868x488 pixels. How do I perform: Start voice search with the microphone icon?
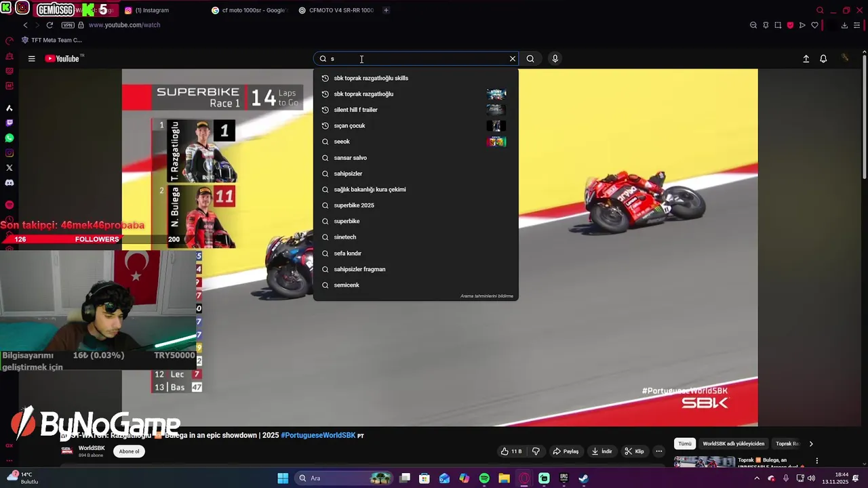555,59
